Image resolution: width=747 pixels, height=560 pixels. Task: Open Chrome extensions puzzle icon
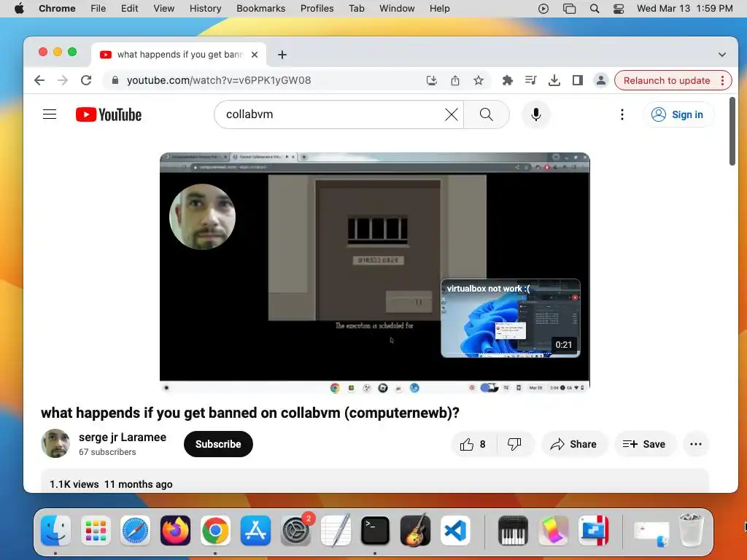(x=508, y=80)
